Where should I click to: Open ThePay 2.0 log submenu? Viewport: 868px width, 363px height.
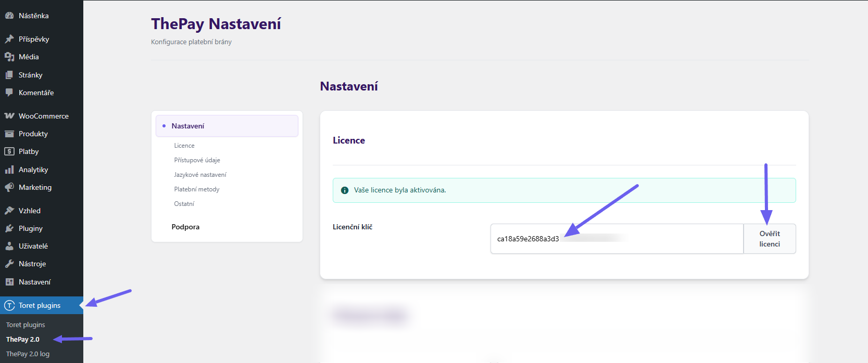[x=28, y=354]
